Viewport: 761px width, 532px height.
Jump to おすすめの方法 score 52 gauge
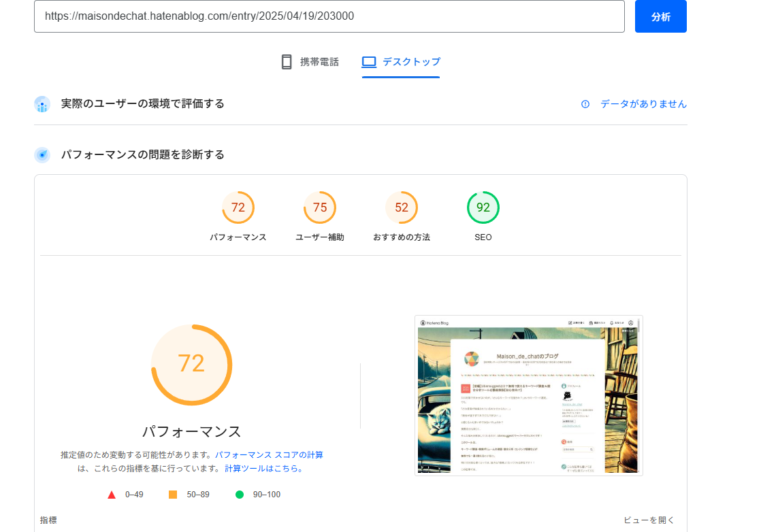[x=402, y=207]
